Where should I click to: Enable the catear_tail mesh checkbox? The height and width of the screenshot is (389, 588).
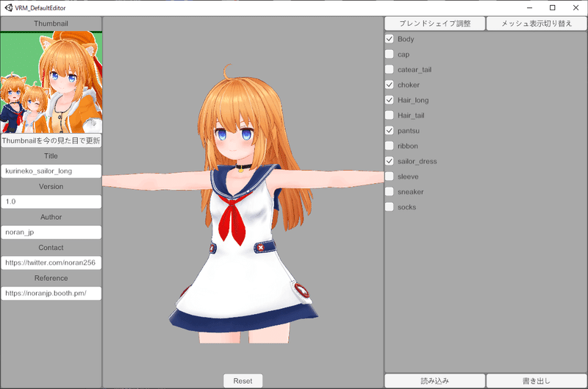point(390,69)
